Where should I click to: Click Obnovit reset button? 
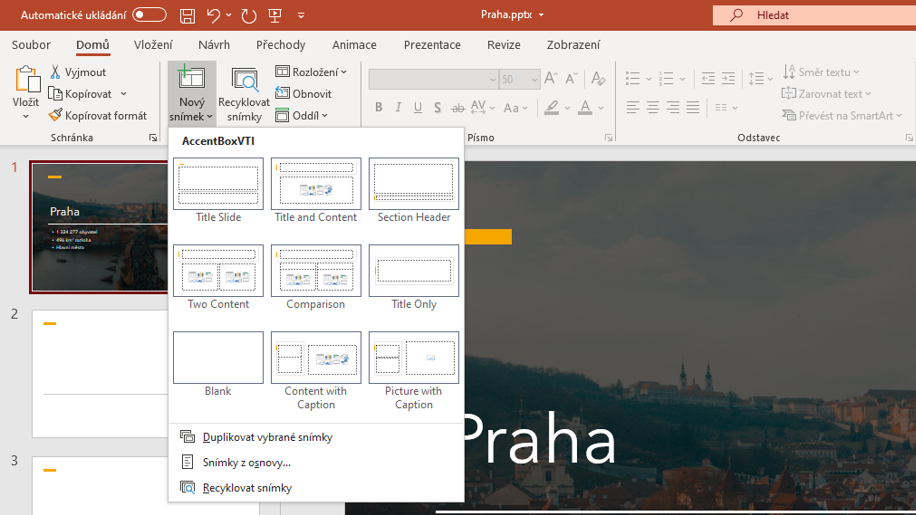[304, 93]
